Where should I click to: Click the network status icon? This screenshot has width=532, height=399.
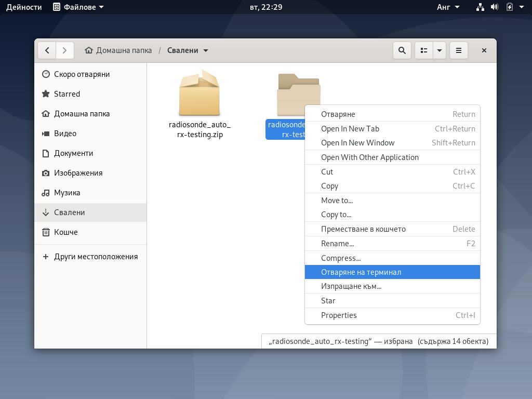click(480, 7)
